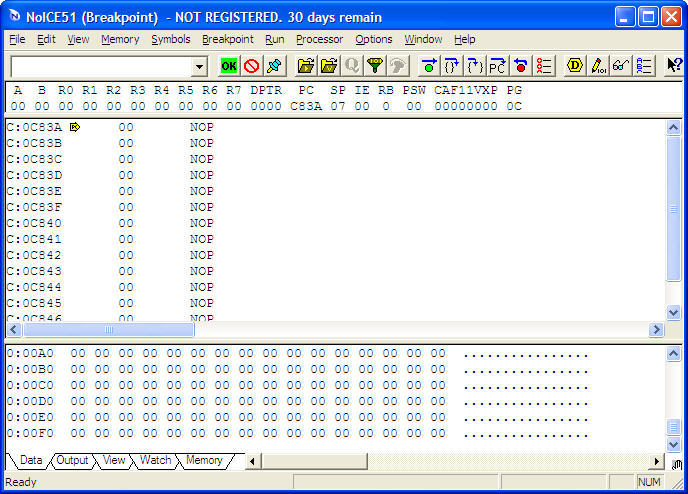688x494 pixels.
Task: Click the context help arrow-question icon
Action: pos(674,66)
